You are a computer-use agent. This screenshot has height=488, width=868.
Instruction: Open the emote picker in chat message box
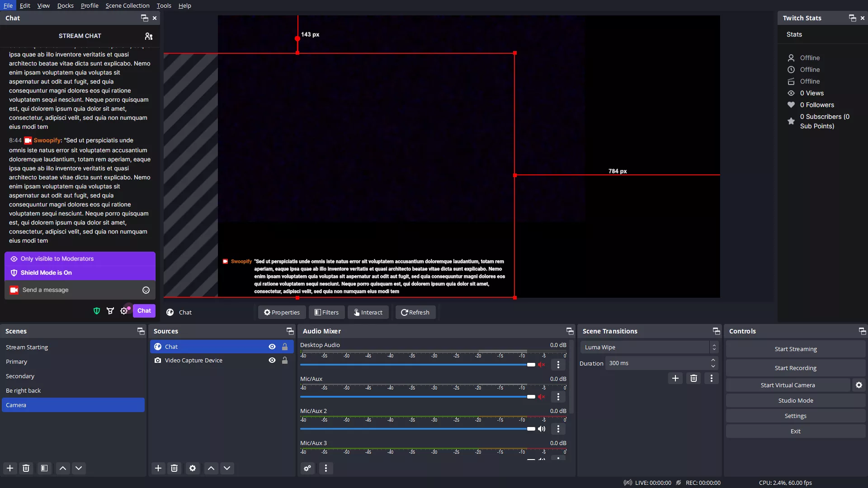(146, 290)
